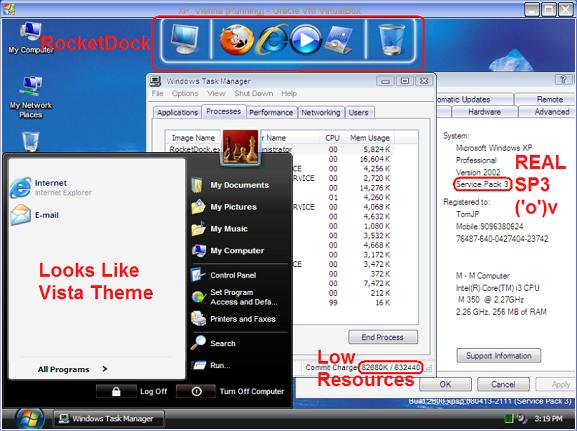Open the Recycle Bin in RocketDock
This screenshot has width=577, height=431.
click(x=391, y=39)
